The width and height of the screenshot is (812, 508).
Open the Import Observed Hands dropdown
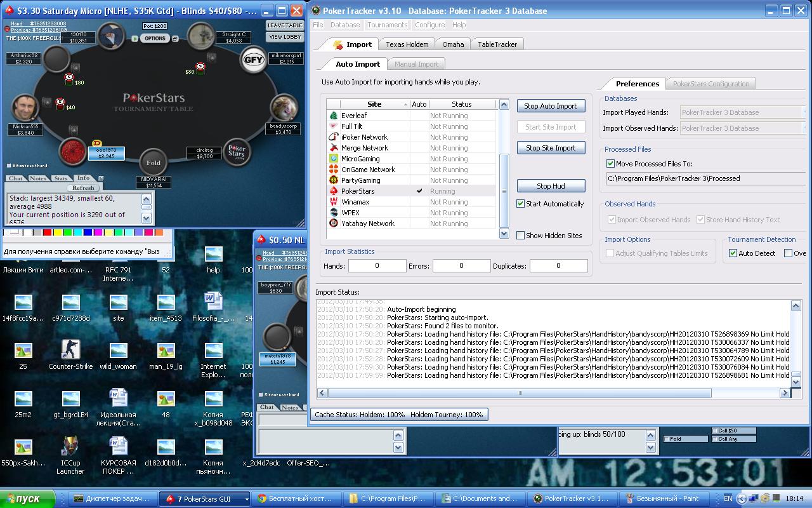tap(742, 128)
